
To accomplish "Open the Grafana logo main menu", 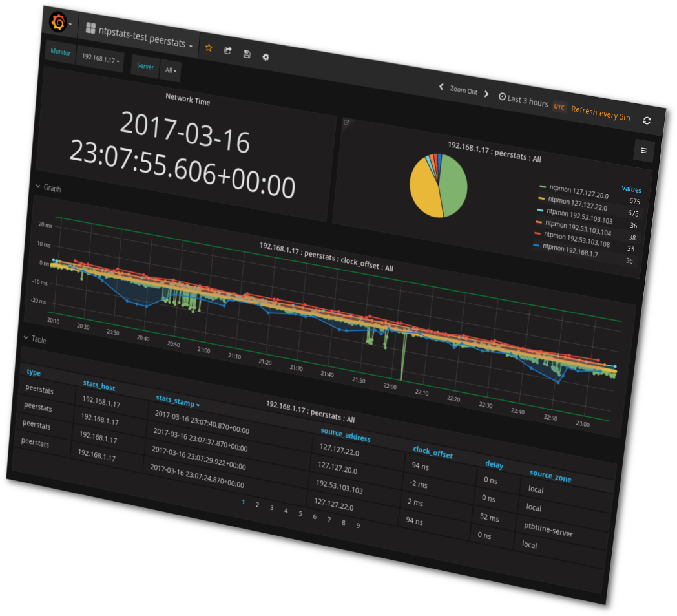I will (57, 23).
